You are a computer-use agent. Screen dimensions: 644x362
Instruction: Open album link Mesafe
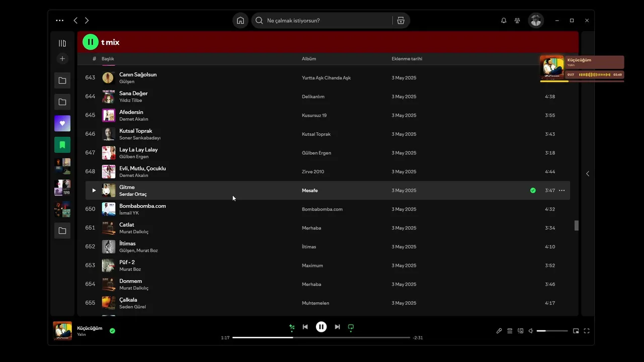[x=310, y=191]
